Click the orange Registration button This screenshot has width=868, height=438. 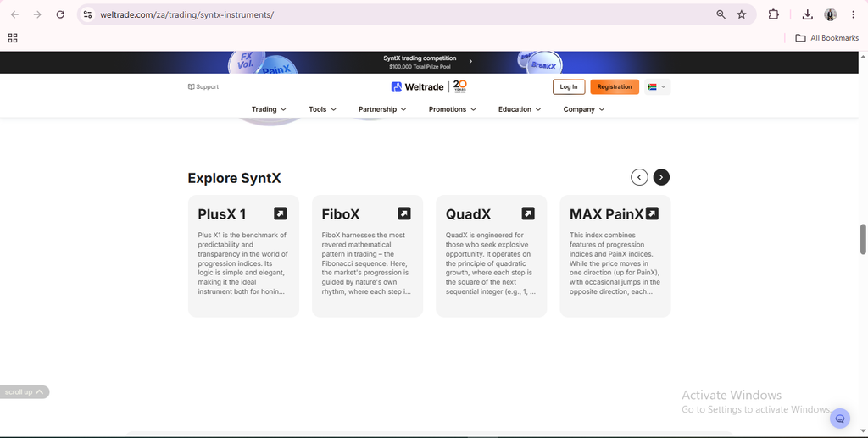pyautogui.click(x=615, y=86)
